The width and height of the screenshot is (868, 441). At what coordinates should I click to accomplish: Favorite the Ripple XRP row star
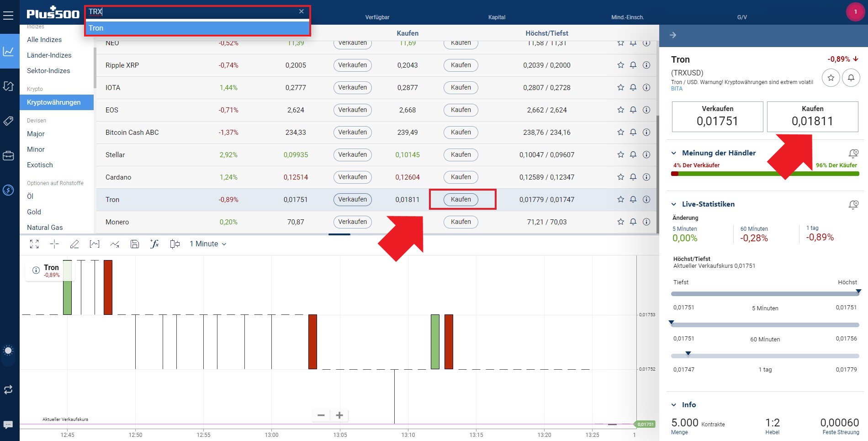[620, 65]
